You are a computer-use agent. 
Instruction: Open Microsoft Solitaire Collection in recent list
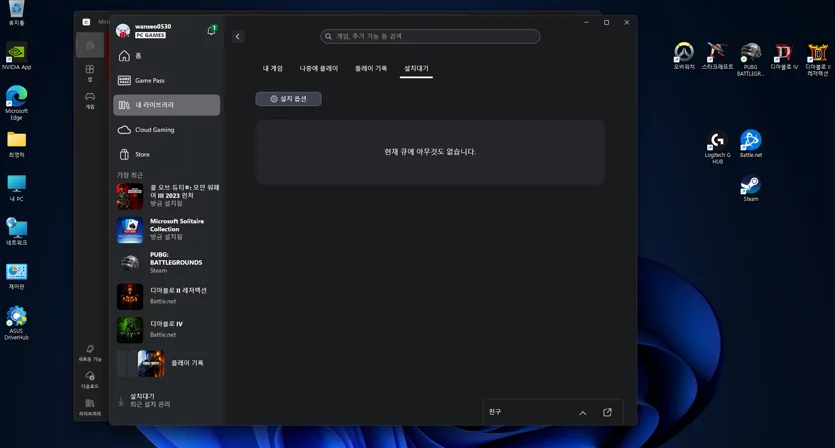[168, 230]
